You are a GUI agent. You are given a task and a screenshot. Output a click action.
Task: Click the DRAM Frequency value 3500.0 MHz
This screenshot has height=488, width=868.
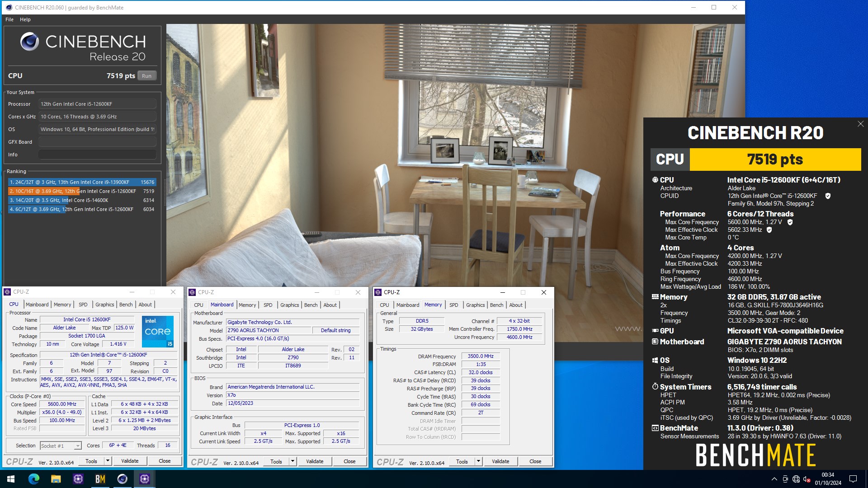tap(481, 356)
